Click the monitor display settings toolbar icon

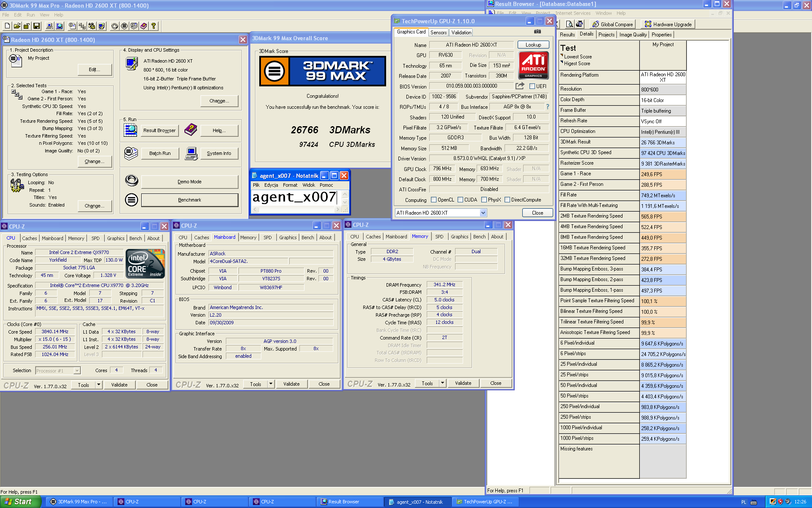coord(101,26)
